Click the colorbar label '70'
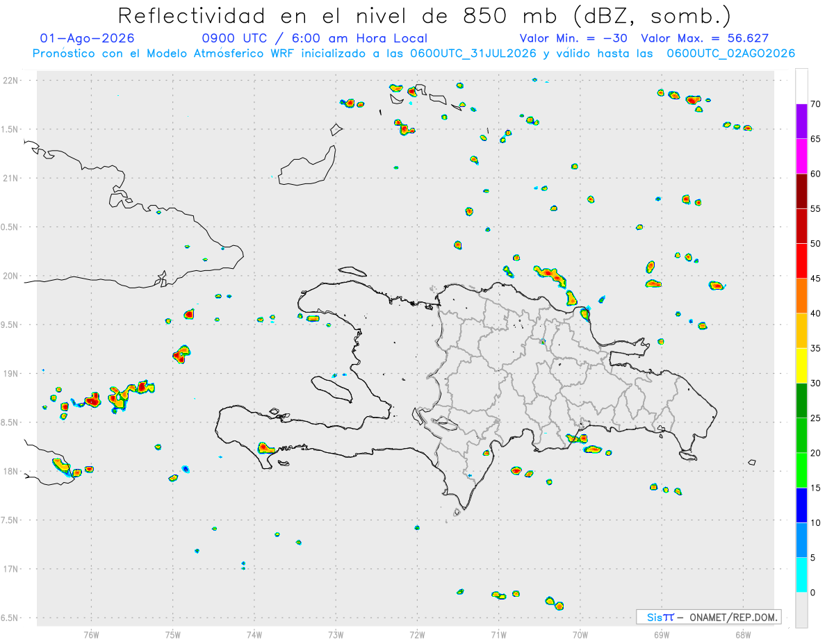Screen dimensions: 834x644 pos(815,104)
